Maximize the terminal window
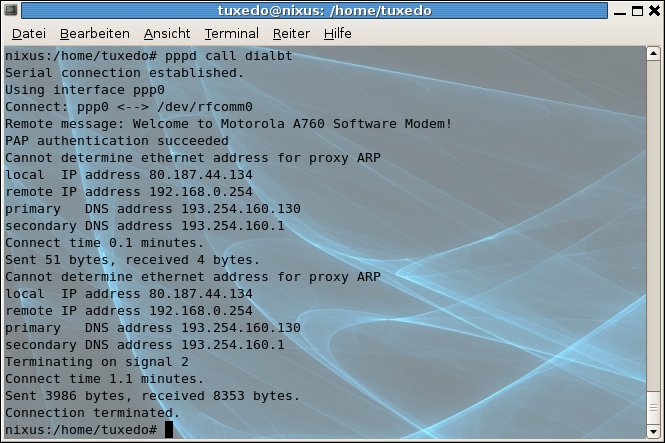The height and width of the screenshot is (443, 665). tap(634, 11)
